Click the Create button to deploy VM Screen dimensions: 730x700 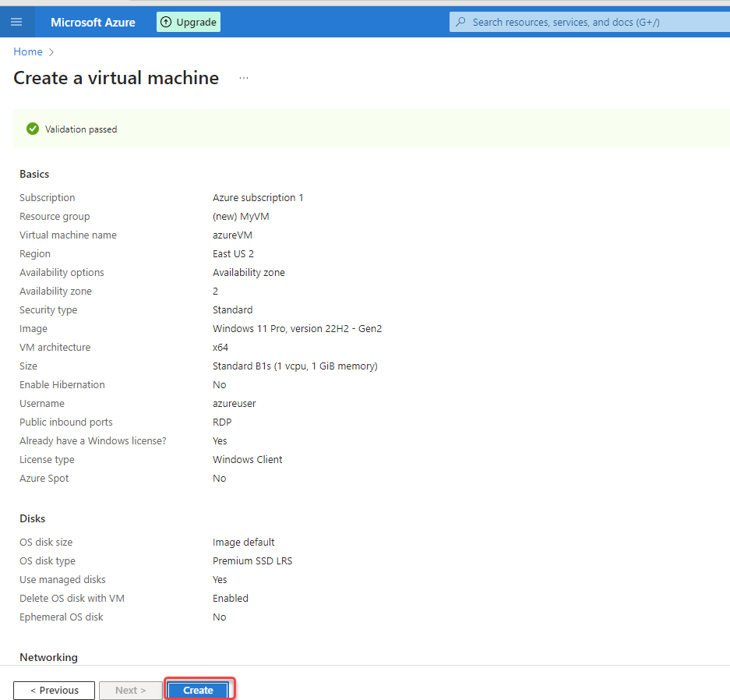[x=198, y=690]
